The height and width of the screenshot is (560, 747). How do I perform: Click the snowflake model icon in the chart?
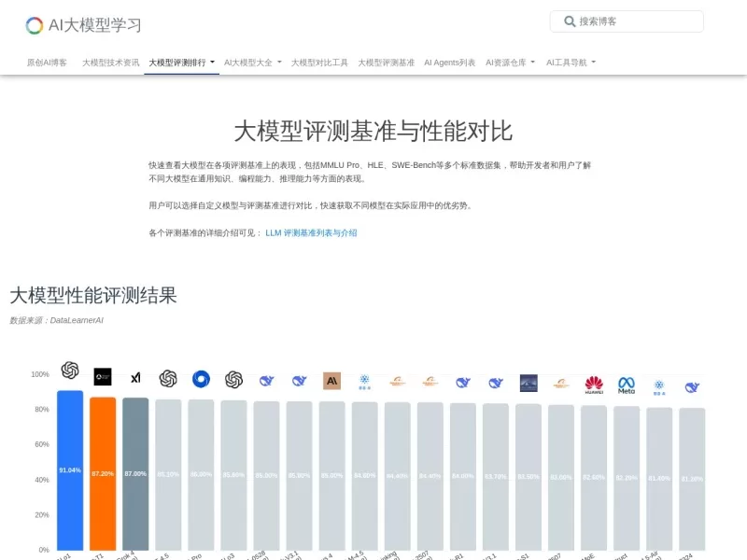(364, 380)
